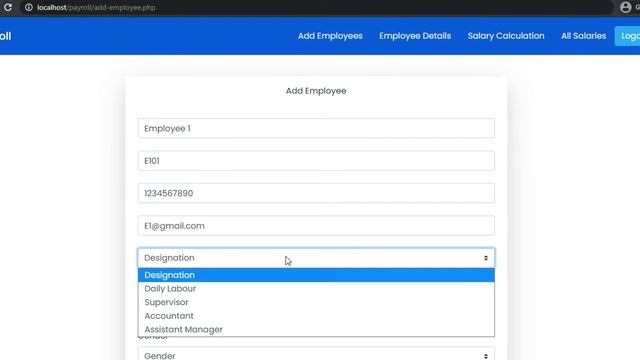640x360 pixels.
Task: Focus the employee name field 'Employee 1'
Action: (x=316, y=128)
